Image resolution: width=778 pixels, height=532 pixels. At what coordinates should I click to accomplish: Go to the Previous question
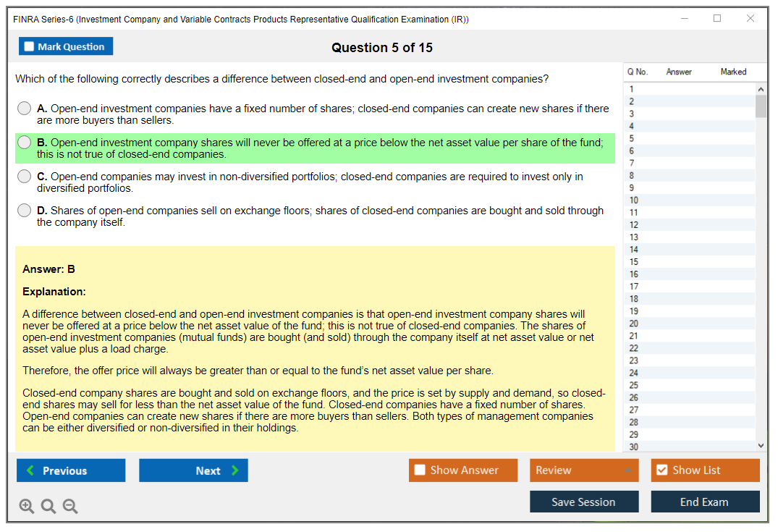[71, 470]
